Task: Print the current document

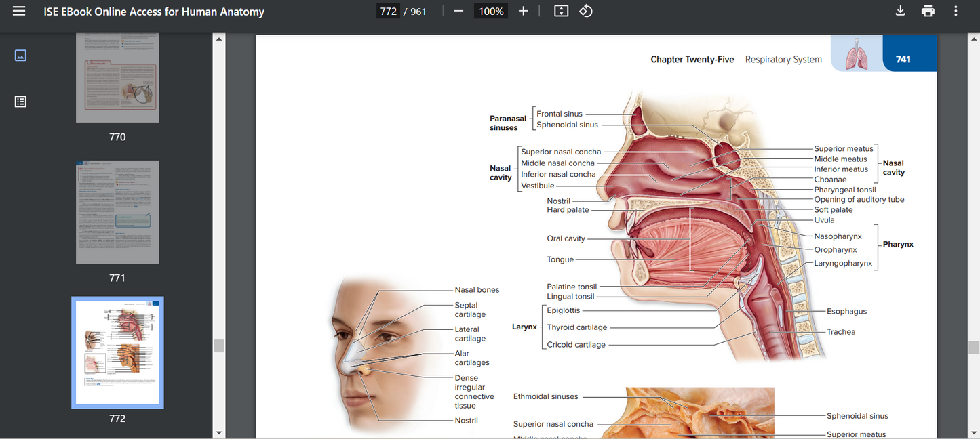Action: point(928,11)
